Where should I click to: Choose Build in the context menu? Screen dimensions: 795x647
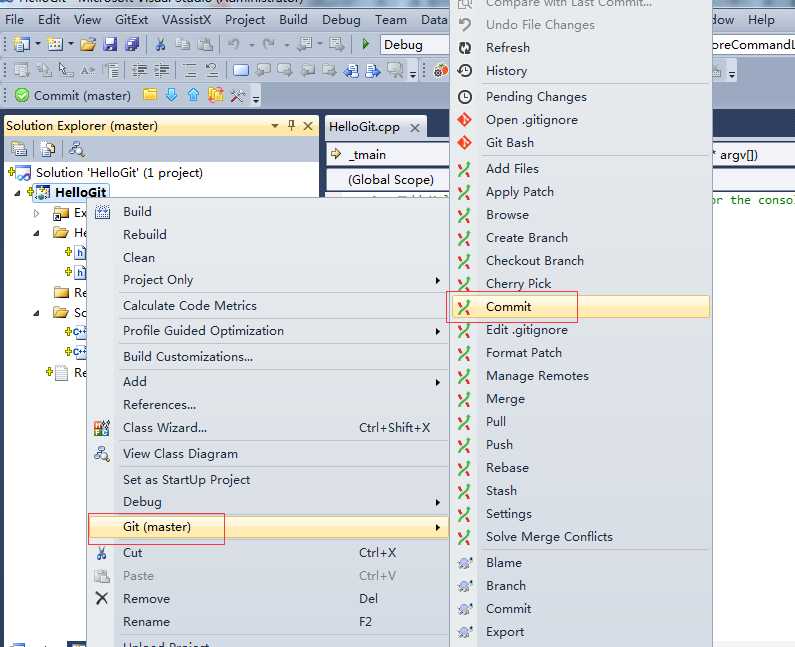[269, 211]
